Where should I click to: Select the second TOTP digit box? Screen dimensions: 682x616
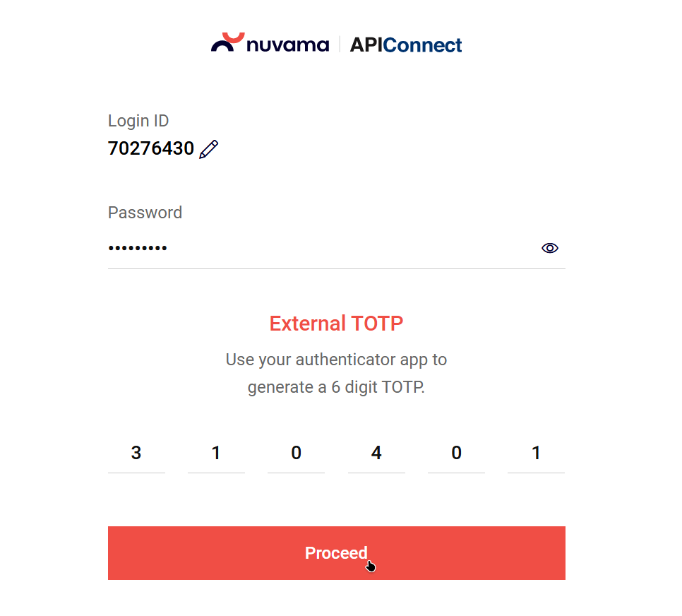[216, 454]
